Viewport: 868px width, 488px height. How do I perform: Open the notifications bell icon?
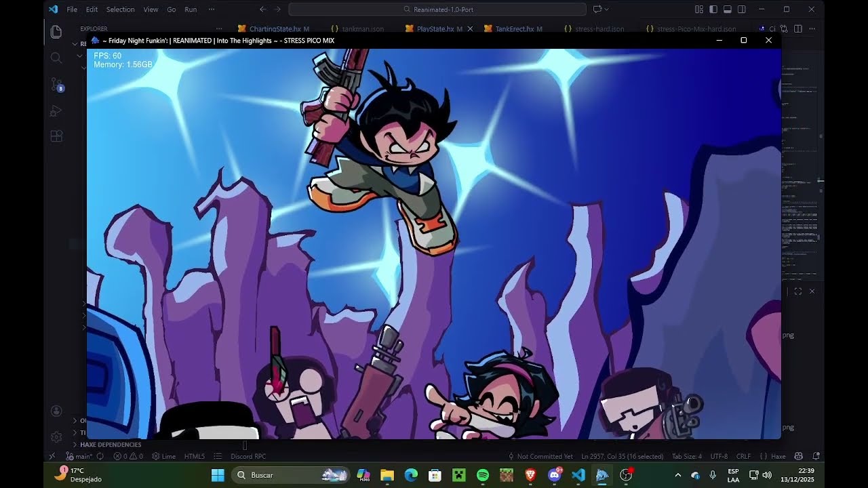pyautogui.click(x=816, y=456)
